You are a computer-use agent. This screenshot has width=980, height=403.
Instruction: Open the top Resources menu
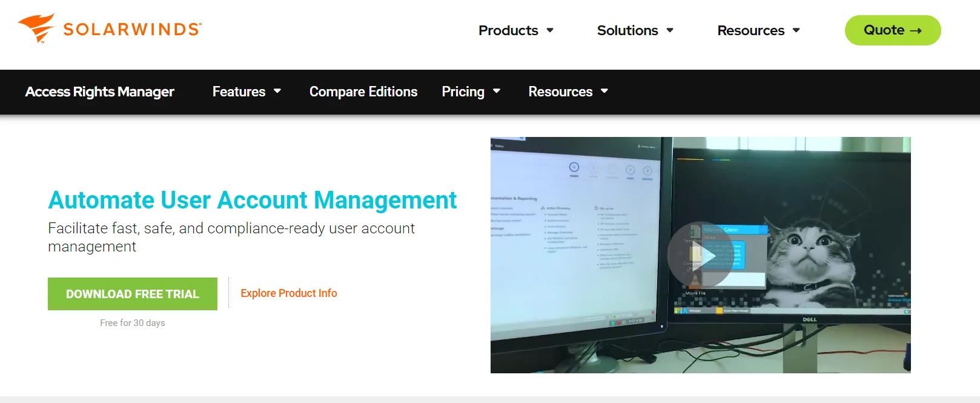(751, 30)
